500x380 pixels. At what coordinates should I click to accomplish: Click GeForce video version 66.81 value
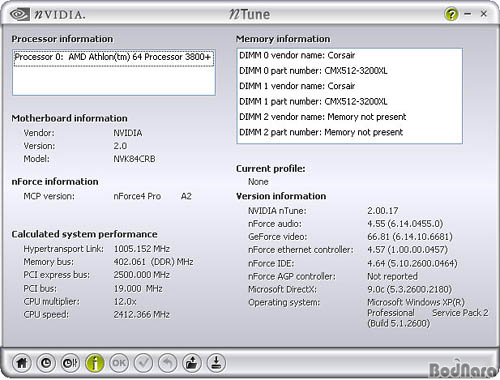click(x=410, y=237)
